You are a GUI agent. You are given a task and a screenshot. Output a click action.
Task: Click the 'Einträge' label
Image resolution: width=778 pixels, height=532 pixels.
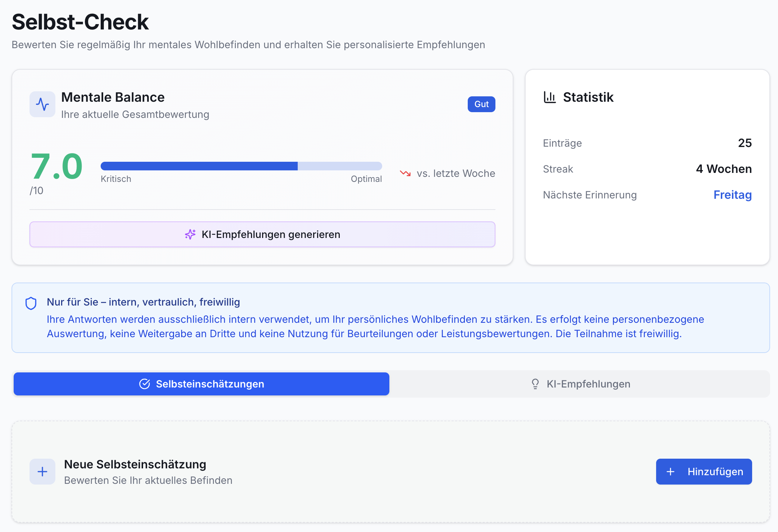[x=562, y=143]
